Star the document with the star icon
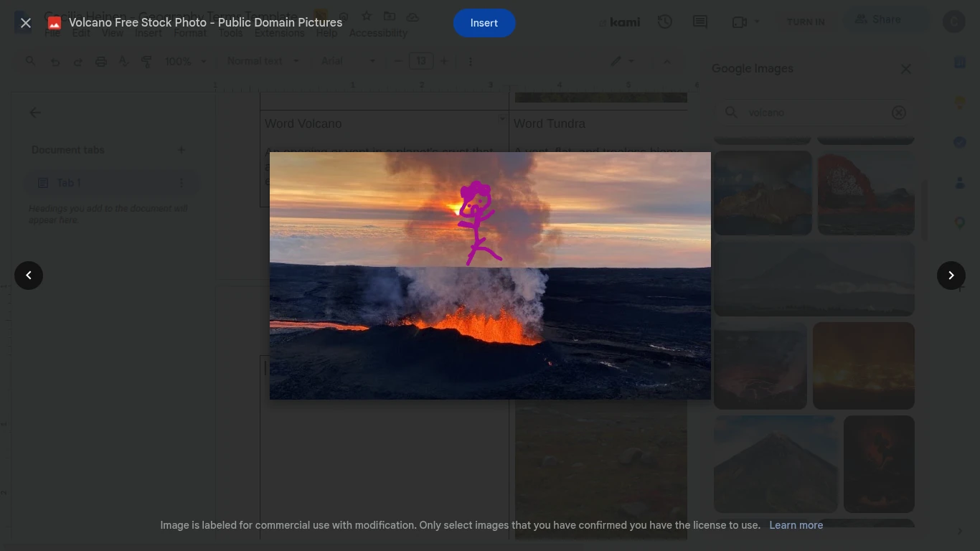 (x=367, y=17)
